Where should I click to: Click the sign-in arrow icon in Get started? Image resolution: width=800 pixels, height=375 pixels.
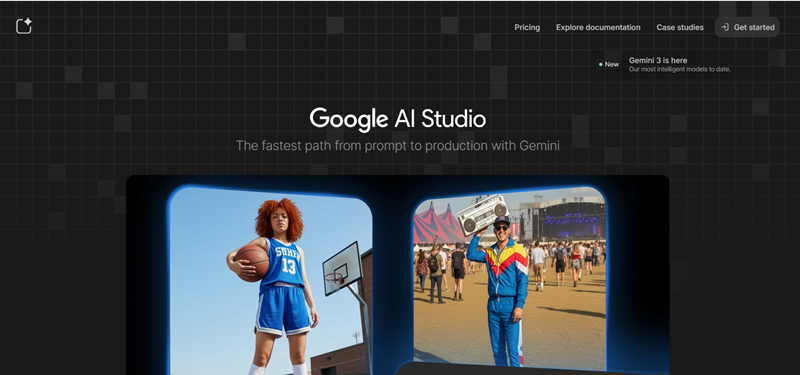(724, 27)
